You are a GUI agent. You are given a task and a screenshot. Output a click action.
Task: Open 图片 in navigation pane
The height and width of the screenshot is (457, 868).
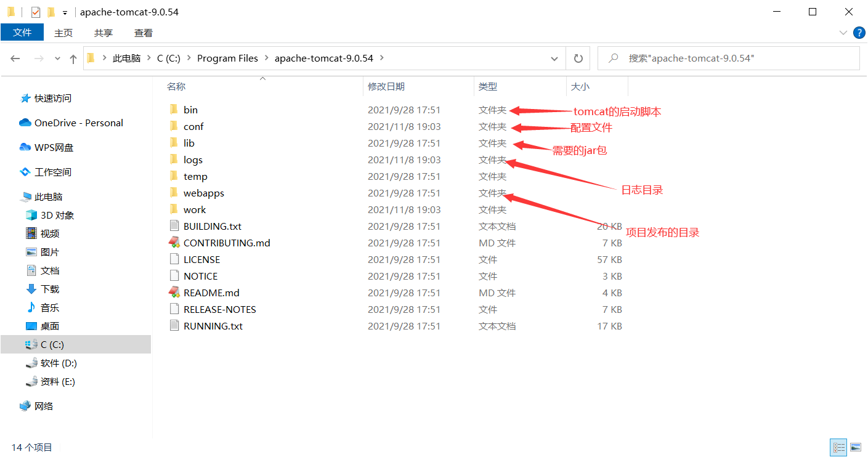click(x=50, y=252)
